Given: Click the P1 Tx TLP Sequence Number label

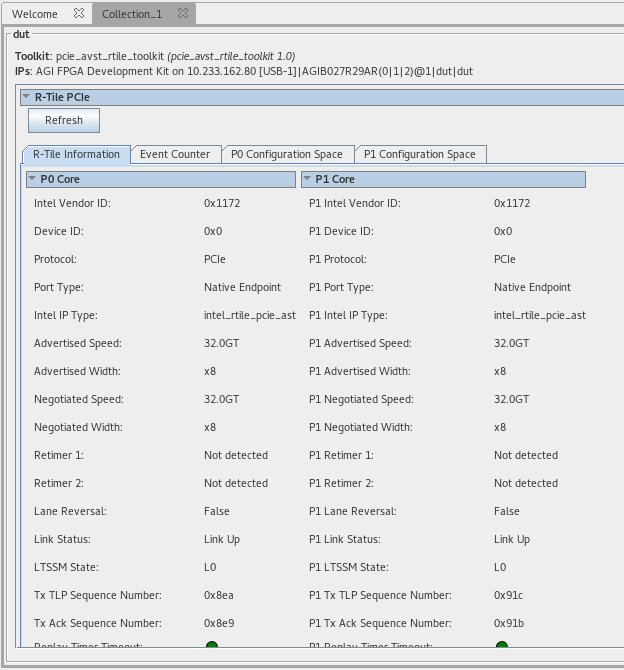Looking at the screenshot, I should click(380, 595).
